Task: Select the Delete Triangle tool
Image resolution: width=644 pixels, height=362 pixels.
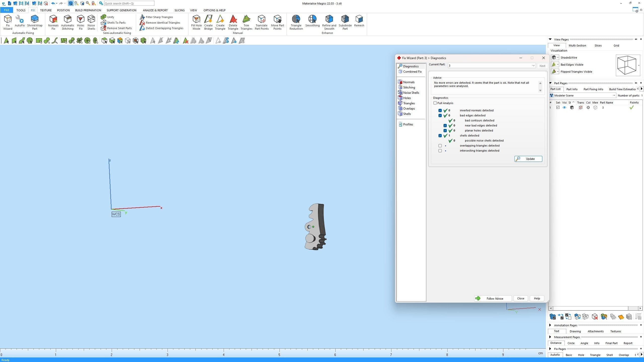Action: pos(233,22)
